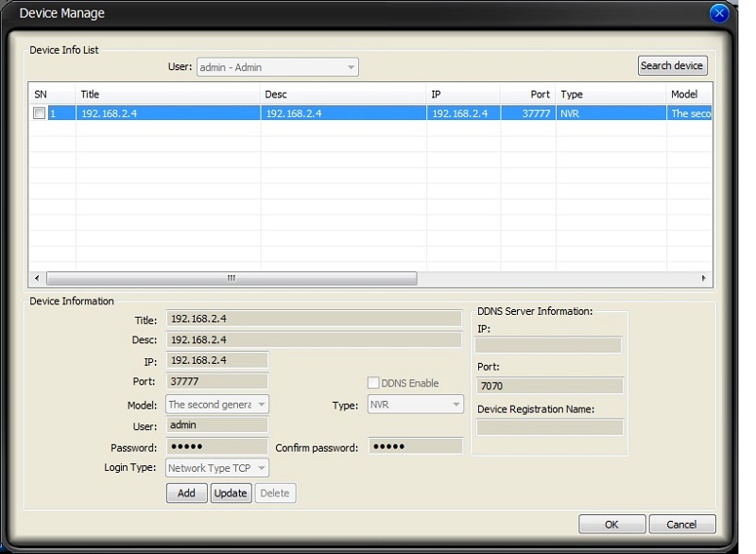Focus the Title input field
This screenshot has width=756, height=554.
[x=314, y=319]
